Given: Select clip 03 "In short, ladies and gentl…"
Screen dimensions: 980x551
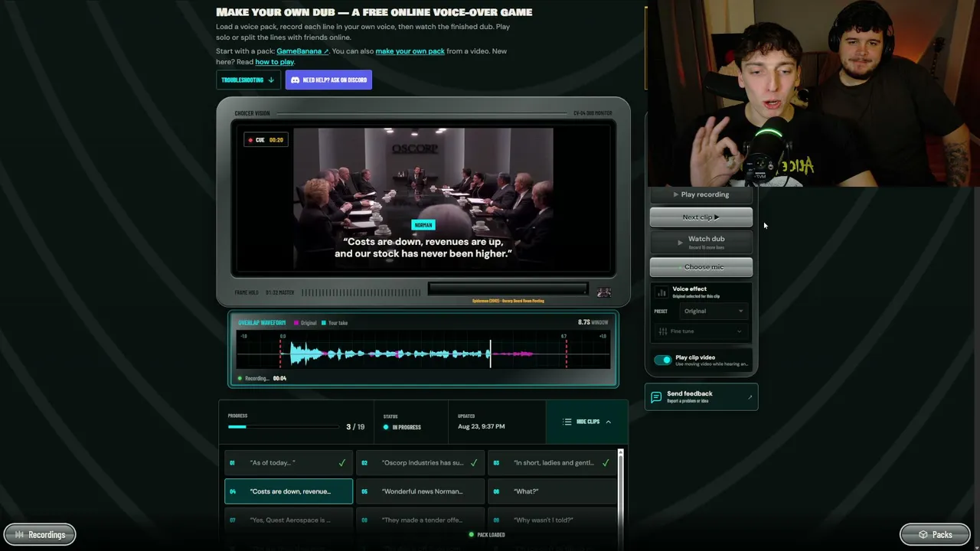Looking at the screenshot, I should coord(552,462).
